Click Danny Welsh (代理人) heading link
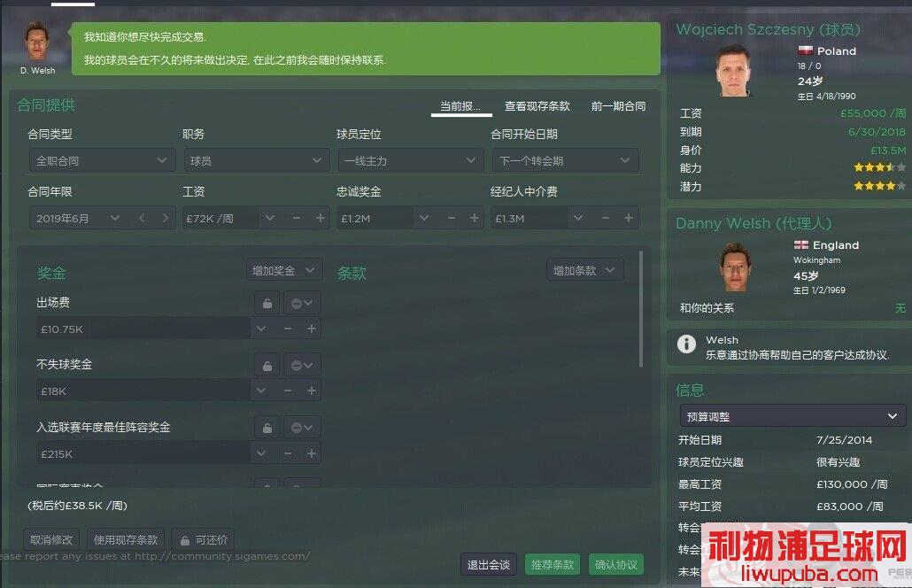 [754, 223]
